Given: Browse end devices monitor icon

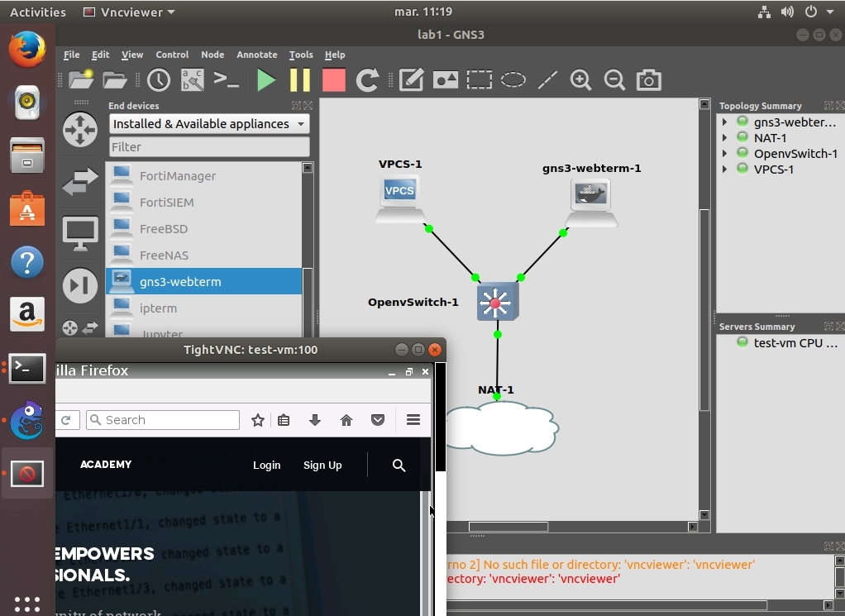Looking at the screenshot, I should [80, 233].
